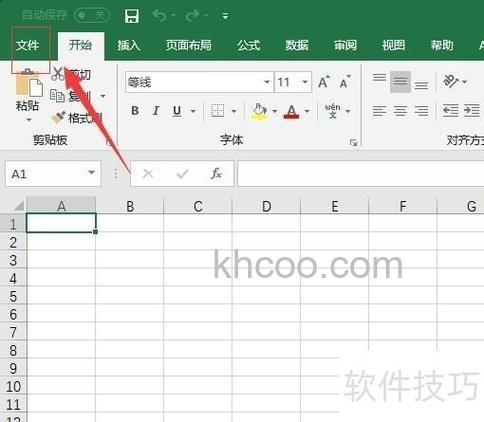Click the Save floppy disk icon

click(132, 16)
